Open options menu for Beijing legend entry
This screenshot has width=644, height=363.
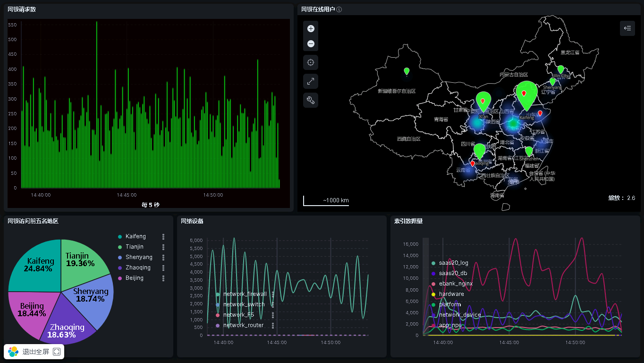pyautogui.click(x=163, y=278)
